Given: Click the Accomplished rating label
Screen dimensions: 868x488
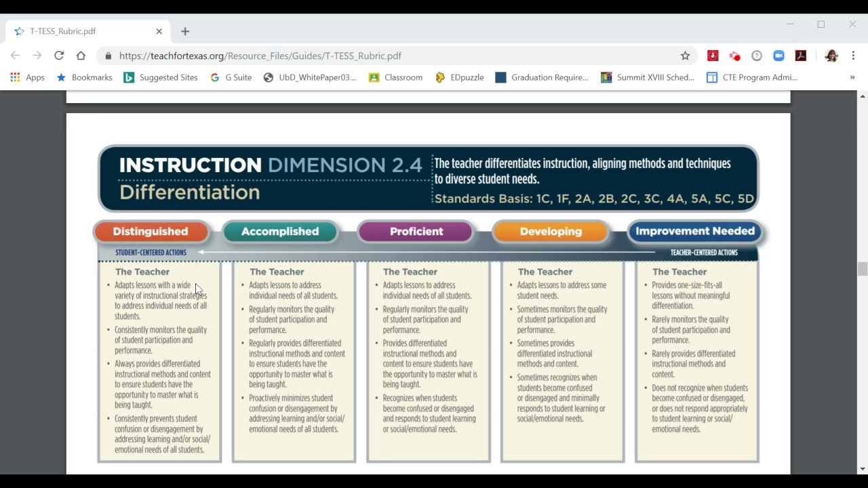Looking at the screenshot, I should pyautogui.click(x=280, y=231).
